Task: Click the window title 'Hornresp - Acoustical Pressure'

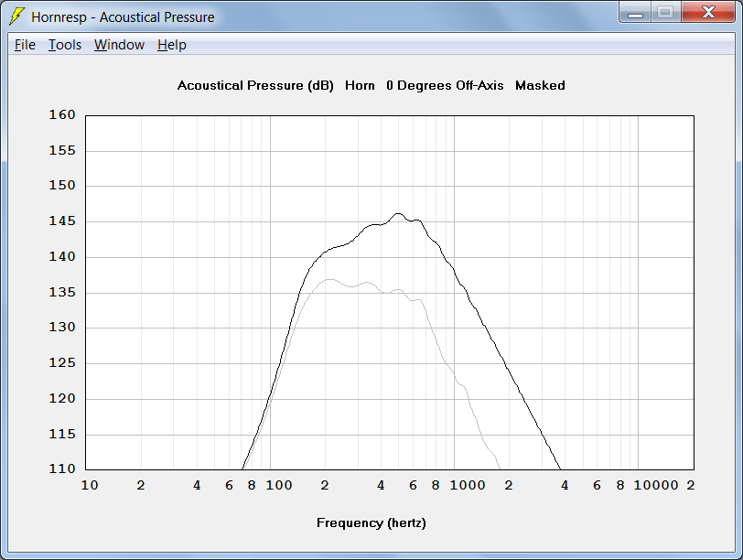Action: [x=123, y=17]
